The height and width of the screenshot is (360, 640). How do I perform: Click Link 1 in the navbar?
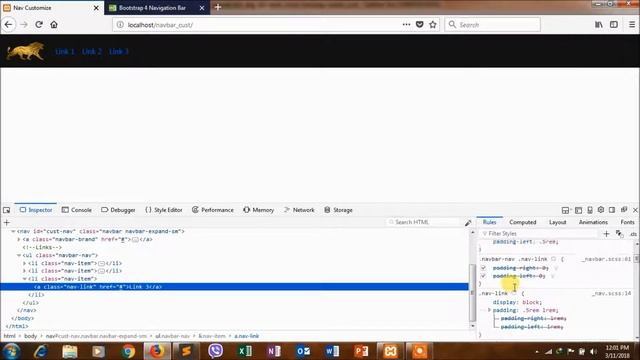pyautogui.click(x=64, y=51)
